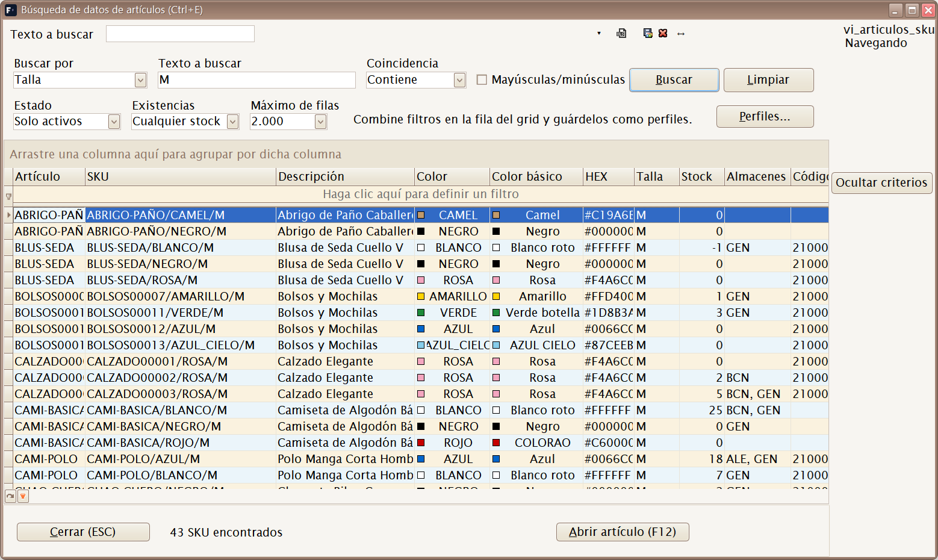Open the Coincidencia dropdown
938x560 pixels.
coord(459,80)
